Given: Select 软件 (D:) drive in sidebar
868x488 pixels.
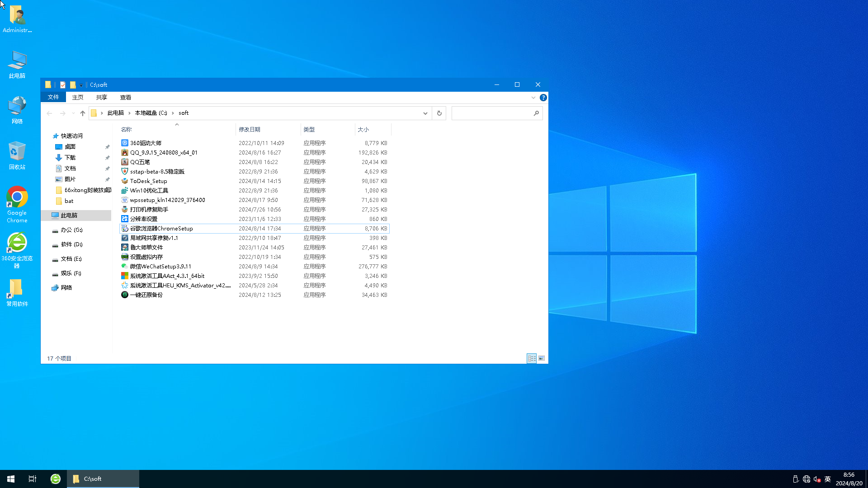Looking at the screenshot, I should [72, 244].
